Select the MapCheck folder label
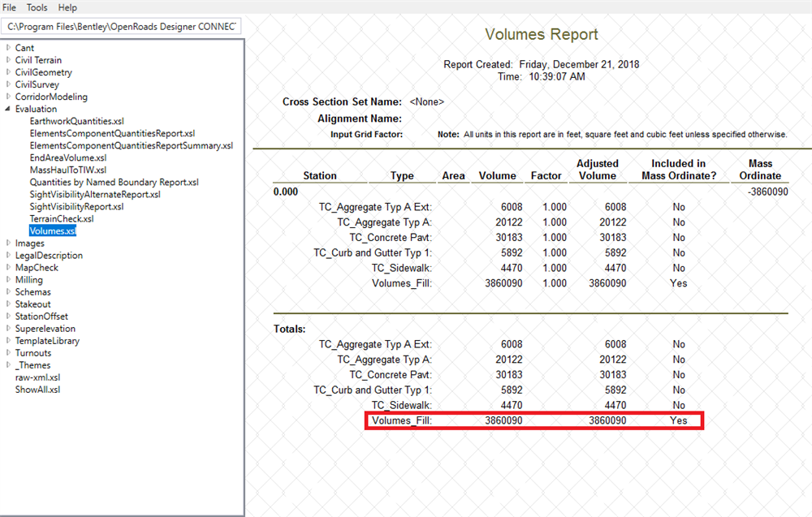Viewport: 812px width, 517px height. (x=37, y=268)
